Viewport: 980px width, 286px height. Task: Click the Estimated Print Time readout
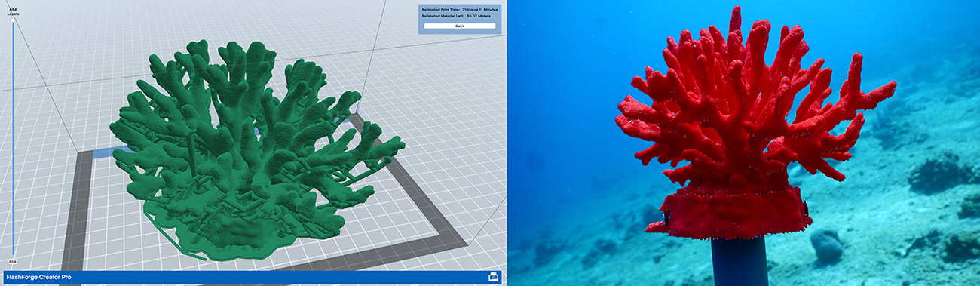pyautogui.click(x=460, y=8)
